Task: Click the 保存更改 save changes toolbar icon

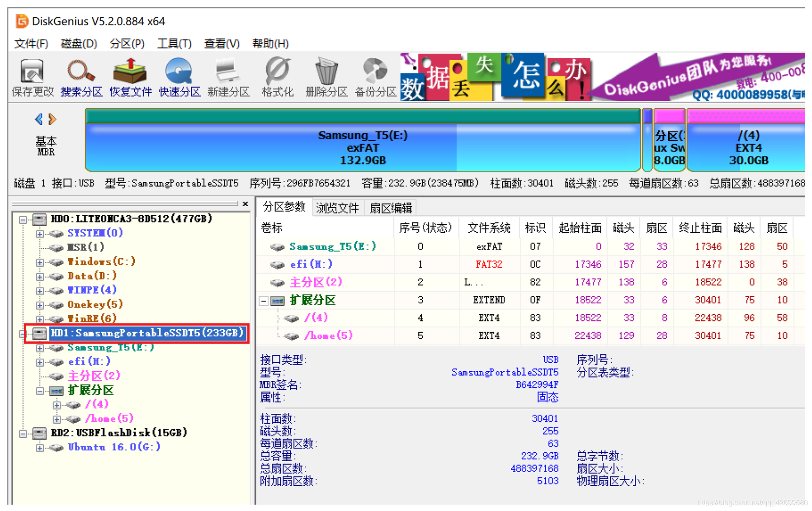Action: tap(32, 77)
